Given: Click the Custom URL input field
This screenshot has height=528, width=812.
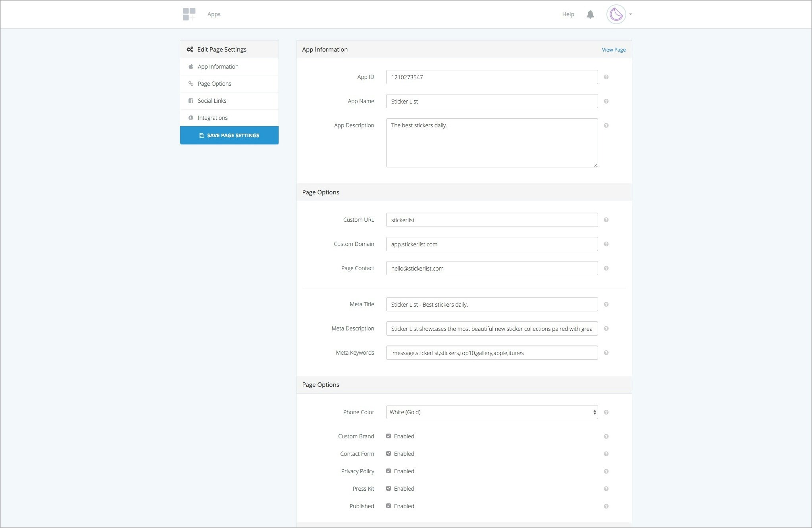Looking at the screenshot, I should click(x=491, y=220).
